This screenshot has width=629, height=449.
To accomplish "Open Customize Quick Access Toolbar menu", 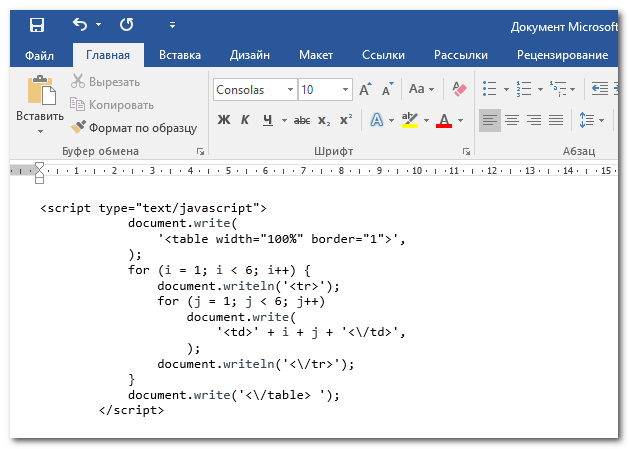I will 172,25.
